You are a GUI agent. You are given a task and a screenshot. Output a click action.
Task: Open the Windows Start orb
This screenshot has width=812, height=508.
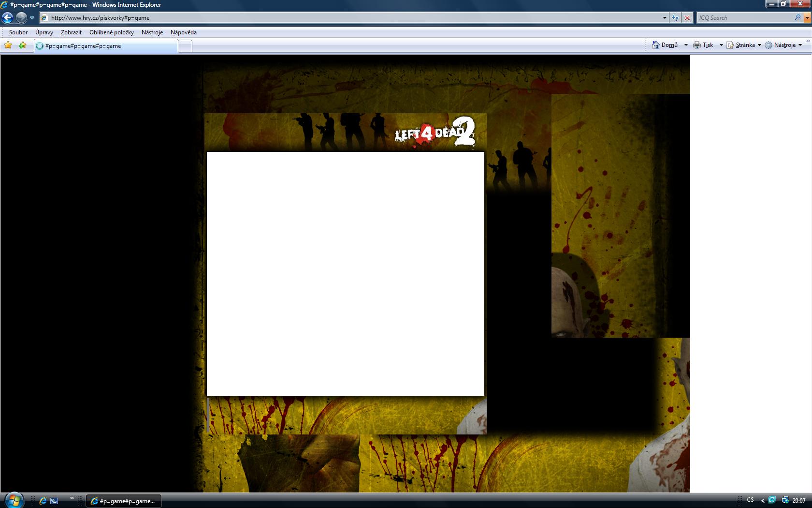tap(13, 500)
